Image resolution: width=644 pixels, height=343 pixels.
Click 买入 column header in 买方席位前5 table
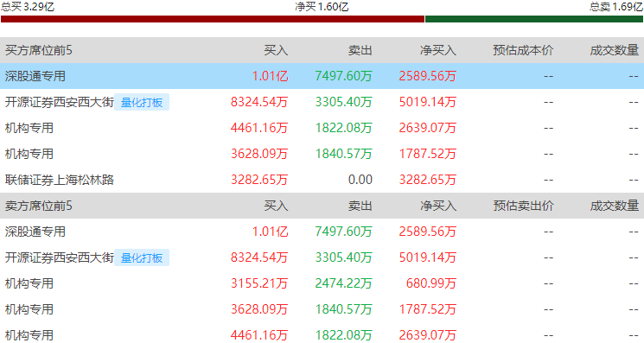(x=276, y=50)
